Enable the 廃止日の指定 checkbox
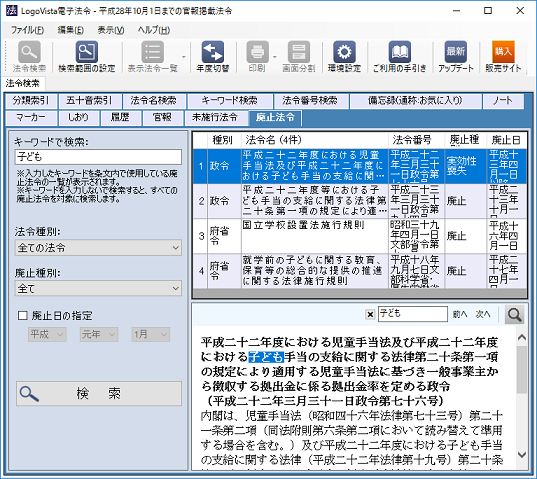This screenshot has height=479, width=537. tap(23, 315)
